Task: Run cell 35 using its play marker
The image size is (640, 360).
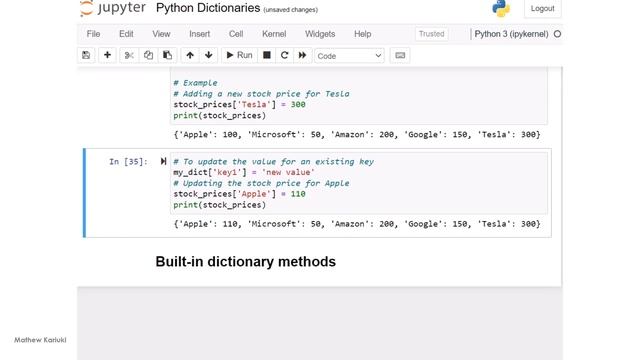Action: point(163,162)
